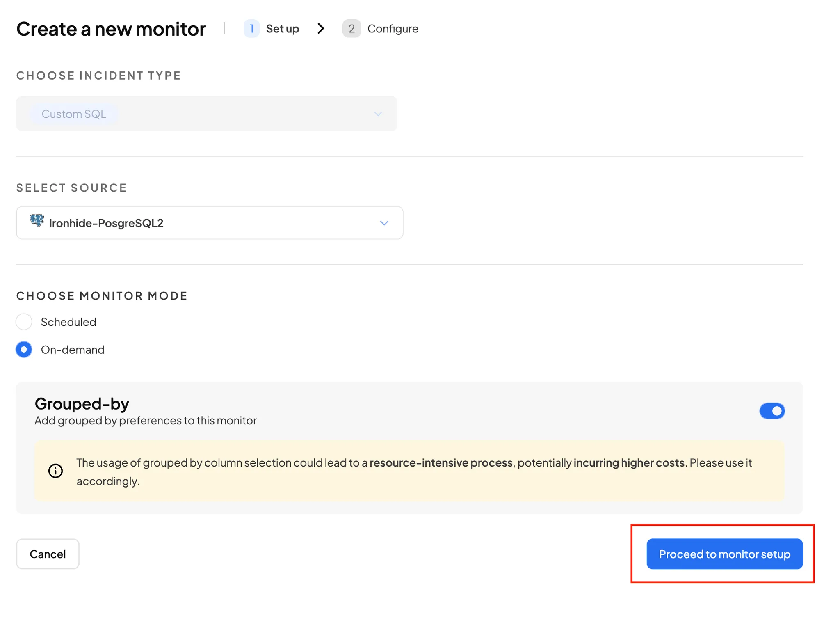The image size is (840, 625).
Task: Click the step 2 number badge
Action: click(352, 29)
